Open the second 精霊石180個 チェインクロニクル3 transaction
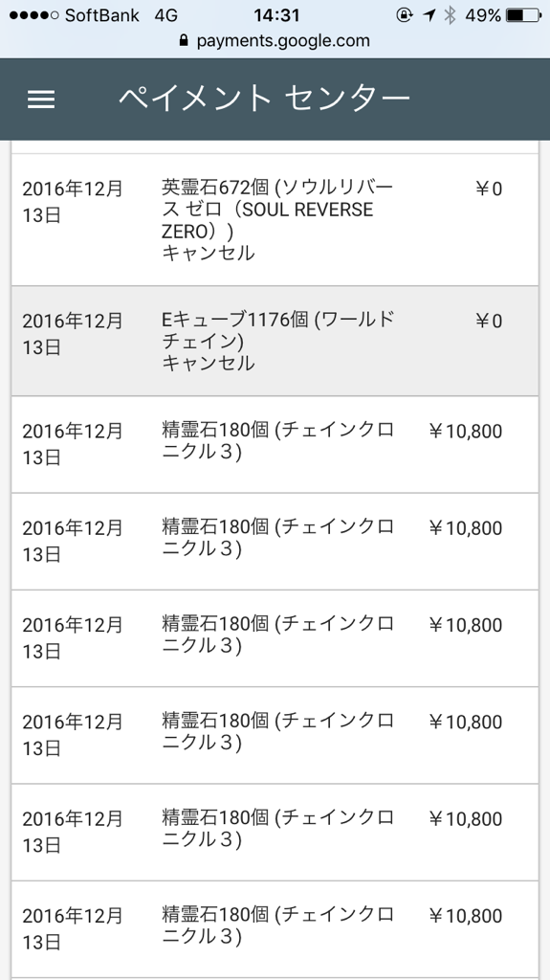The image size is (550, 980). pyautogui.click(x=275, y=542)
